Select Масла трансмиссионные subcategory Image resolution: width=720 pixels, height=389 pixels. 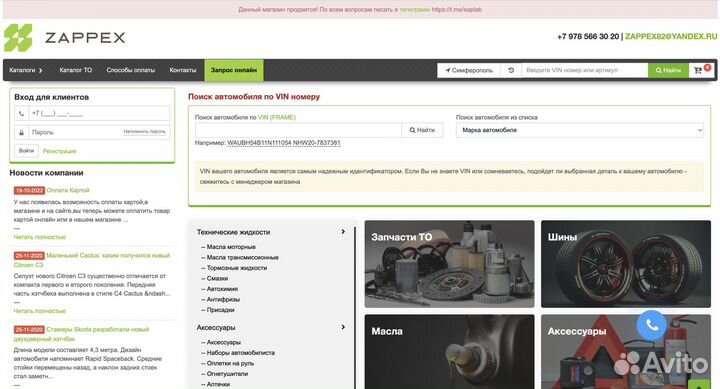tap(242, 257)
